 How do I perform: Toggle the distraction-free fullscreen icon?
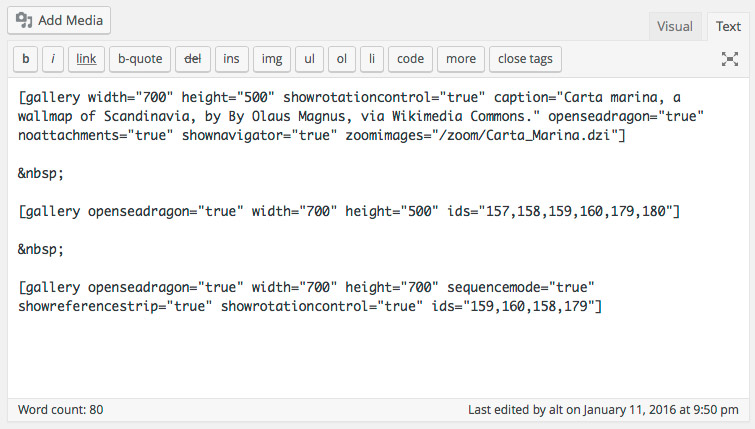[x=730, y=59]
